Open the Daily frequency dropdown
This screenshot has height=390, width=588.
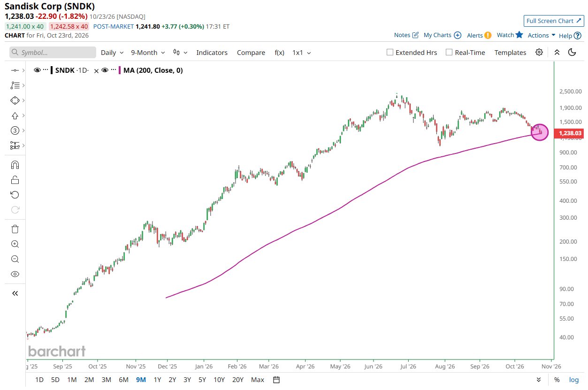coord(112,53)
